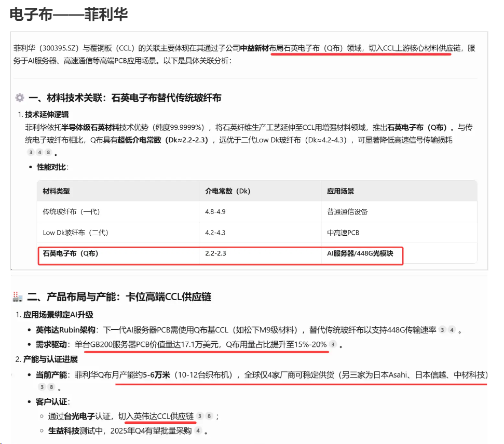Click subheading 应用场景绑定AI升级

point(58,315)
